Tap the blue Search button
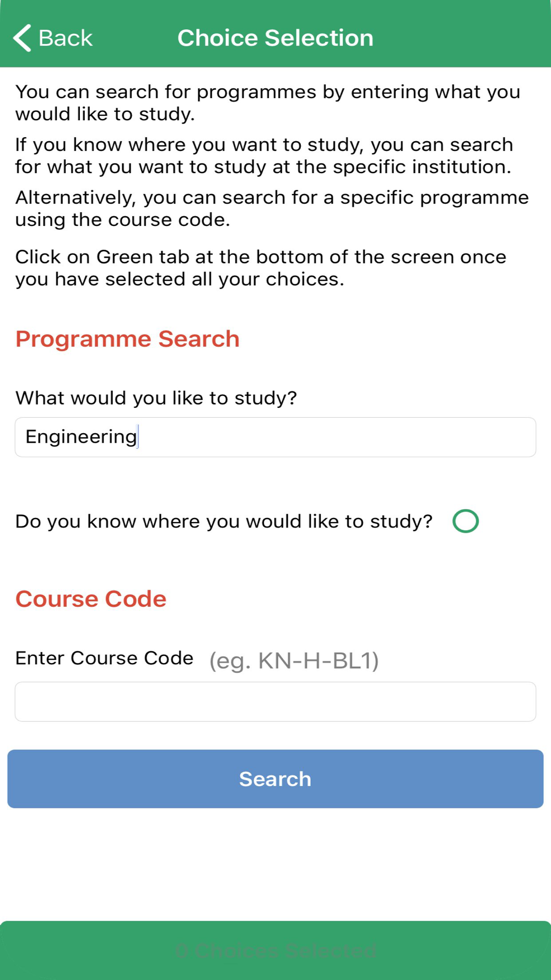This screenshot has height=980, width=551. 275,779
